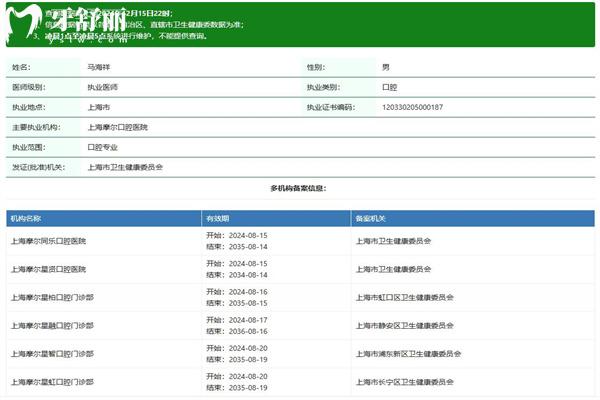Click the 医师级别 field label
The image size is (600, 400).
point(29,87)
